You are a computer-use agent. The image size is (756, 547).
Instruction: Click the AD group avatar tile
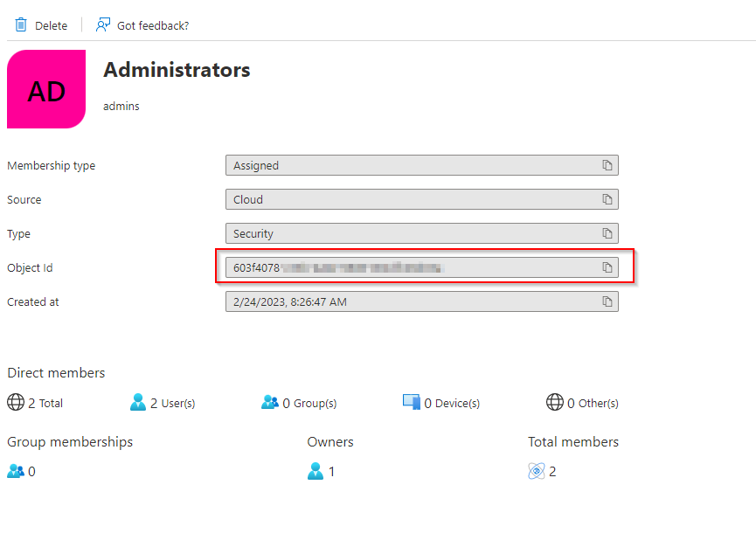coord(46,89)
